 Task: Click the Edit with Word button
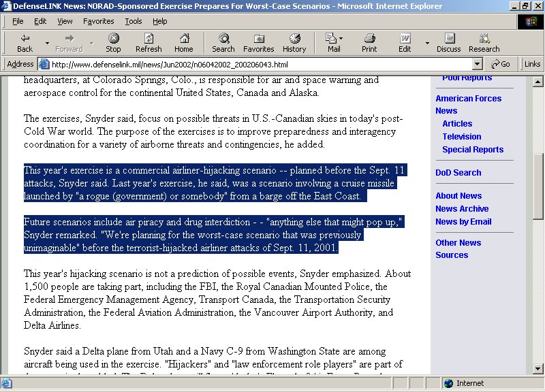click(405, 43)
